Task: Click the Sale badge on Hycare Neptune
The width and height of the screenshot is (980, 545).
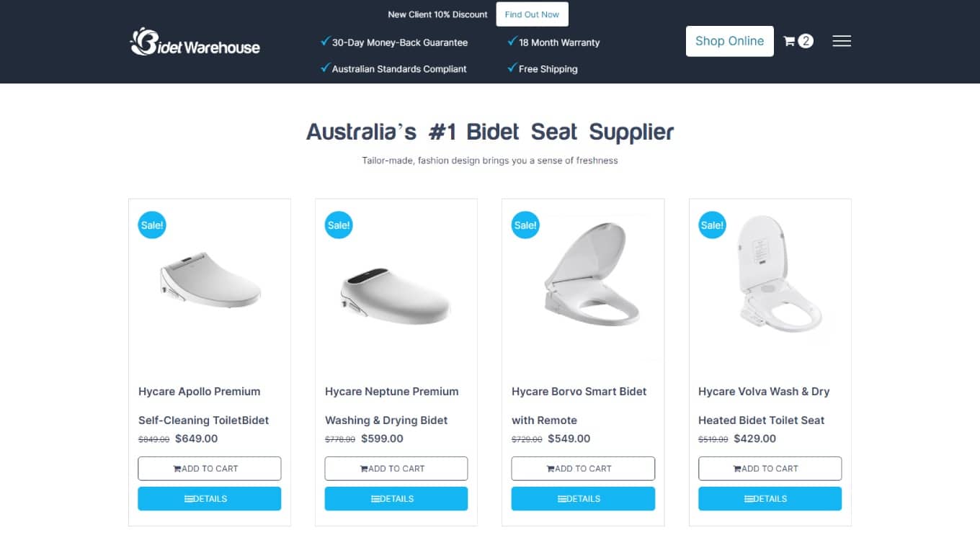Action: [339, 225]
